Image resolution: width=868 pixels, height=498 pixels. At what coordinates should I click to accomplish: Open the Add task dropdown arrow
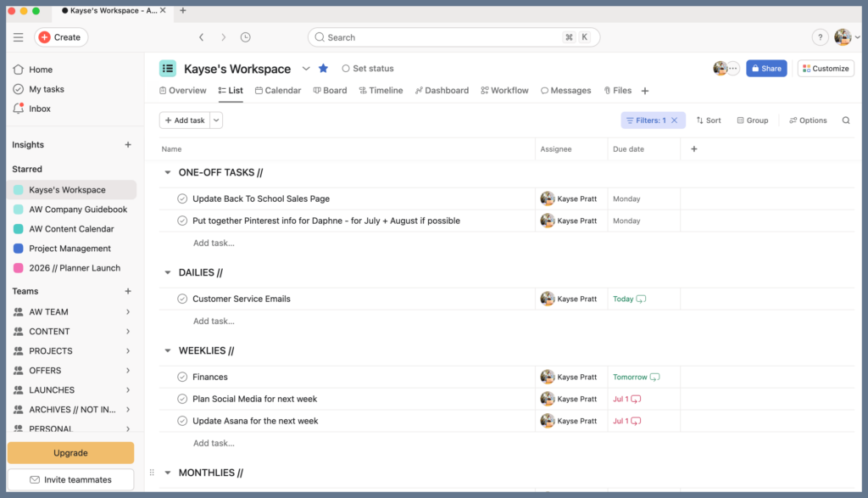216,120
